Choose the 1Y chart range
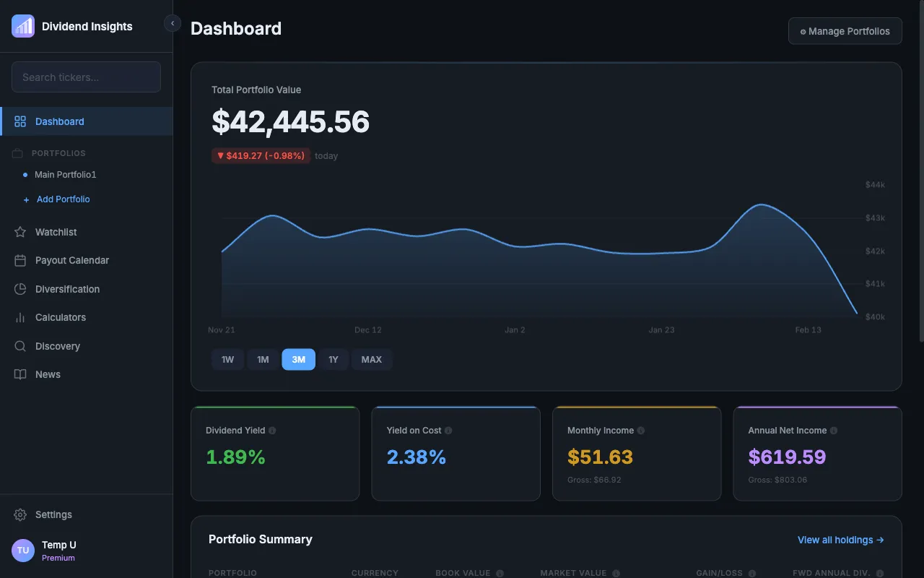924x578 pixels. click(334, 359)
